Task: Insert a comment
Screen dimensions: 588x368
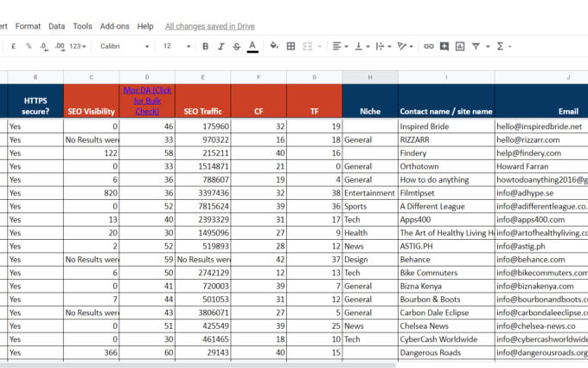Action: 444,46
